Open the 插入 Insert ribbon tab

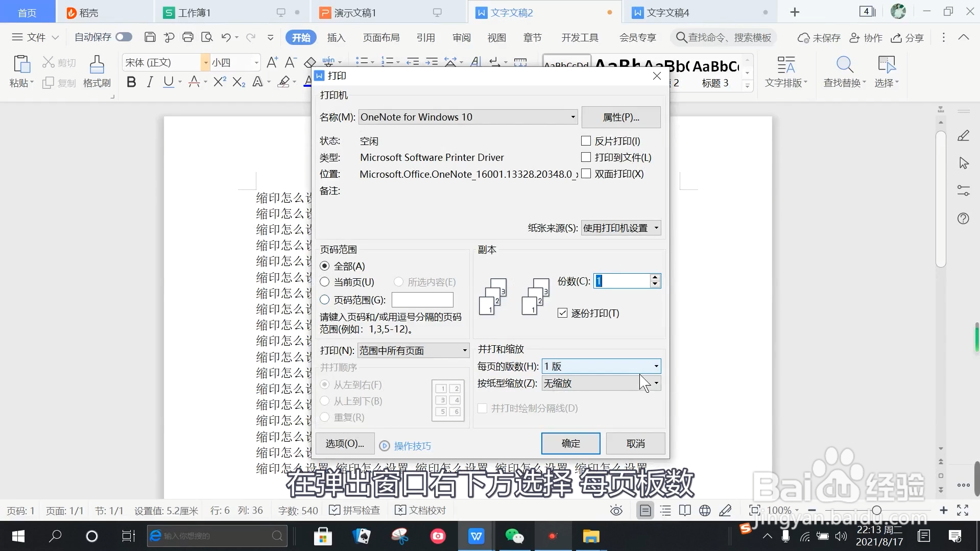click(x=336, y=37)
